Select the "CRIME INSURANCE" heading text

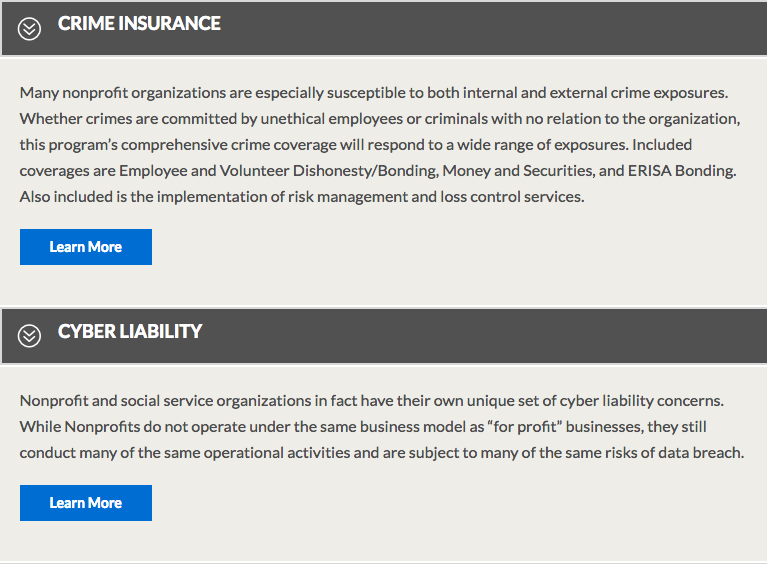pyautogui.click(x=139, y=24)
